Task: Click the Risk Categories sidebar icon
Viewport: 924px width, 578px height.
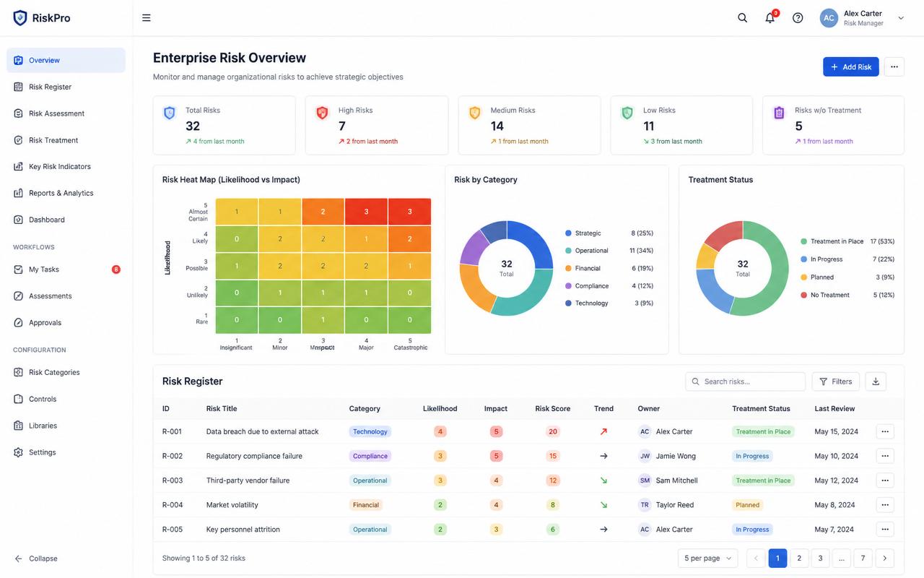Action: point(19,372)
